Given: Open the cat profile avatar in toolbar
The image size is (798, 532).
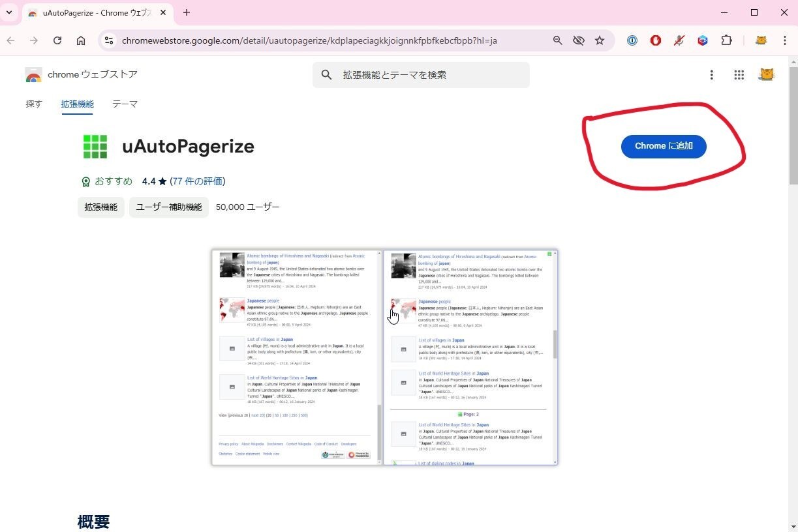Looking at the screenshot, I should click(x=761, y=40).
